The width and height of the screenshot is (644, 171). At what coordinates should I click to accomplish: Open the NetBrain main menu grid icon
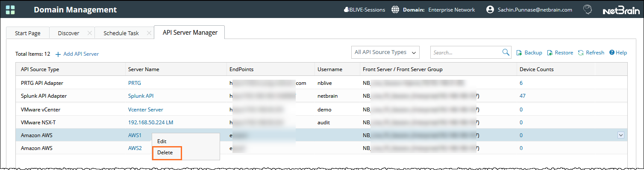click(10, 9)
